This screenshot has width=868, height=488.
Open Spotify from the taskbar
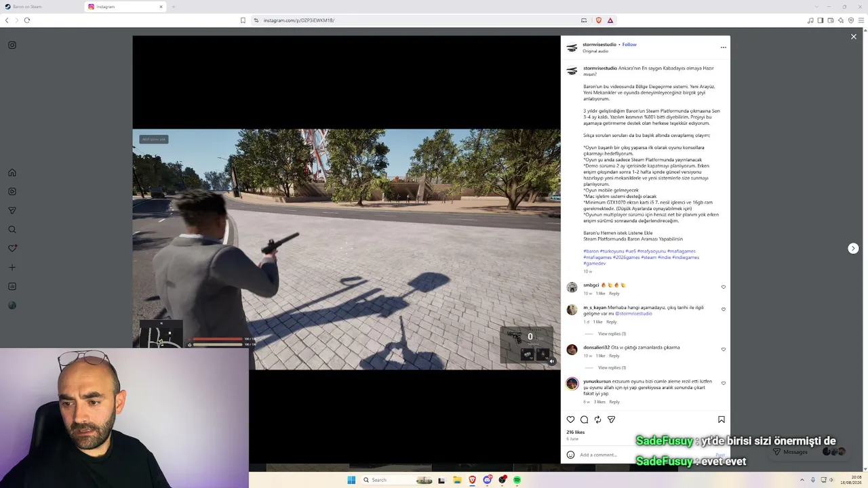point(517,480)
